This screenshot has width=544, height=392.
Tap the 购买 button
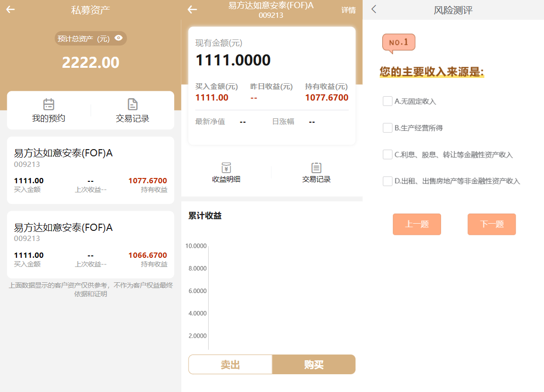point(314,365)
